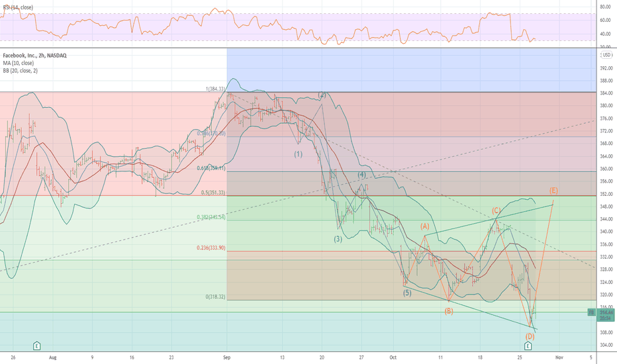Click the 392.00 price axis label
The height and width of the screenshot is (364, 617).
point(606,68)
